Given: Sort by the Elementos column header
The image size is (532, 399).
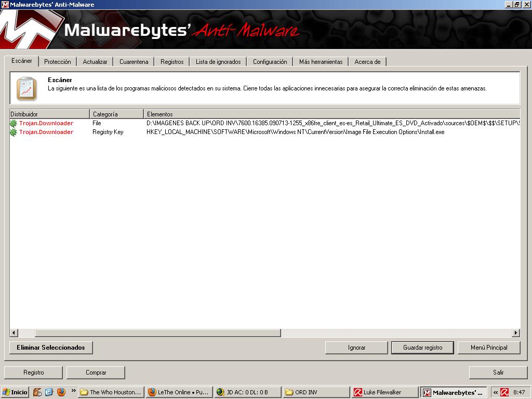Looking at the screenshot, I should [x=332, y=114].
